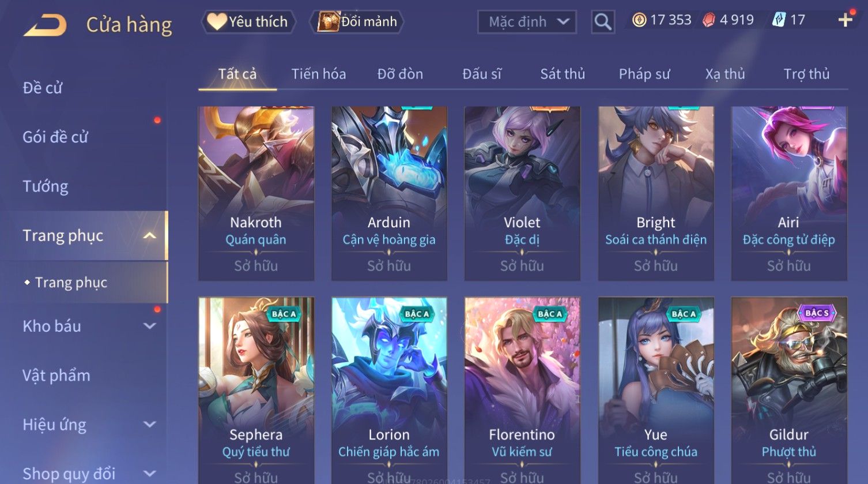Image resolution: width=868 pixels, height=484 pixels.
Task: Open Yêu thích heart favorites
Action: (248, 22)
